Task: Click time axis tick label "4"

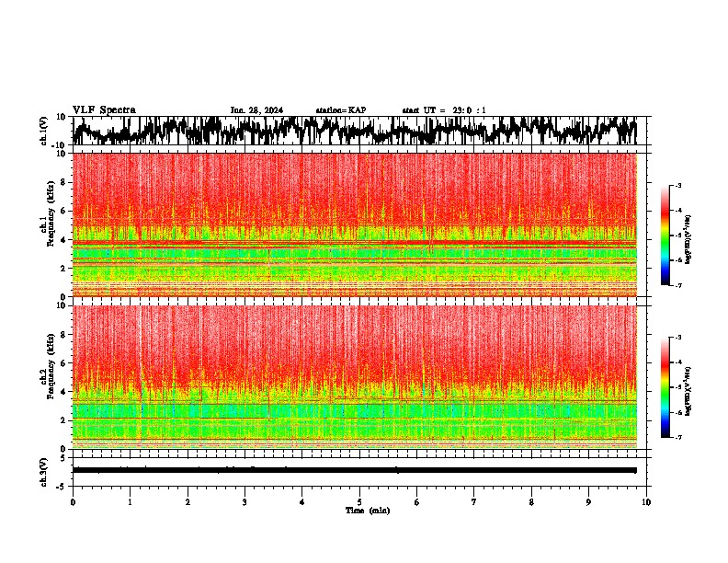Action: [x=302, y=502]
